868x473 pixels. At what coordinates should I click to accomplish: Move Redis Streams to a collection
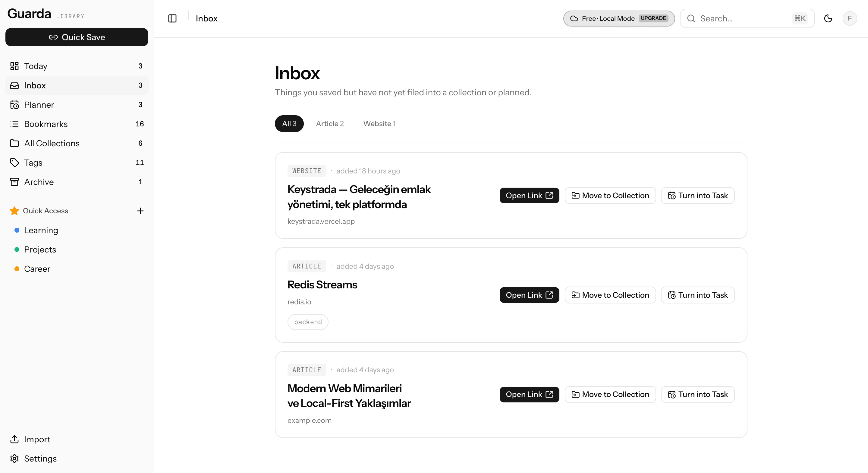pyautogui.click(x=610, y=295)
